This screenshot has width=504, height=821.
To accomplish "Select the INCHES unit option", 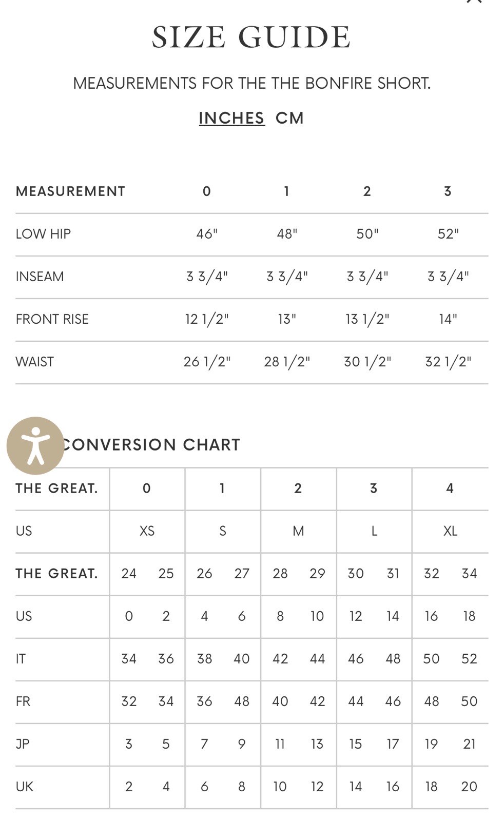I will coord(231,118).
